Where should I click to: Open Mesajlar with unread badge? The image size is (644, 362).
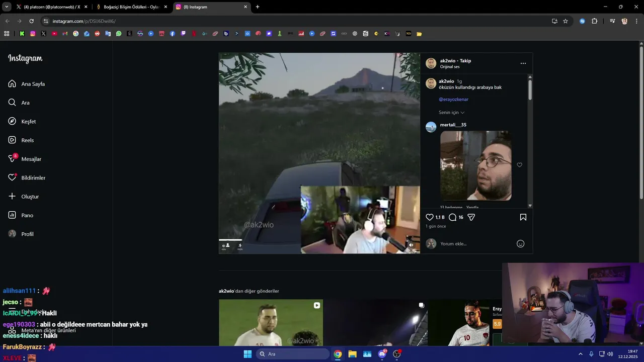tap(25, 159)
